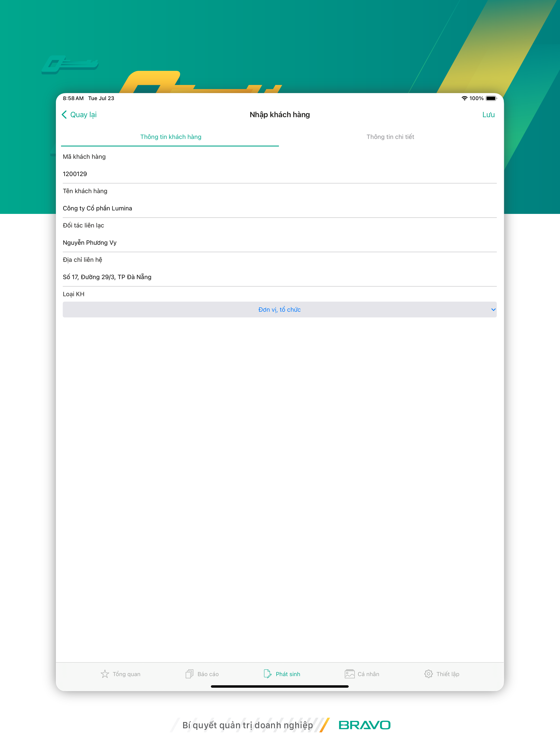Click the BRAVO logo at page bottom
560x747 pixels.
[365, 725]
